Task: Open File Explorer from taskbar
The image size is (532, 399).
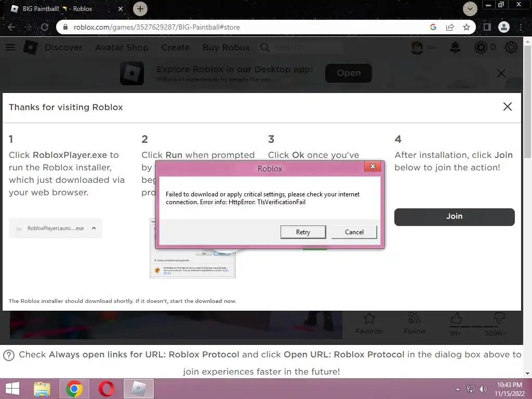Action: (x=42, y=389)
